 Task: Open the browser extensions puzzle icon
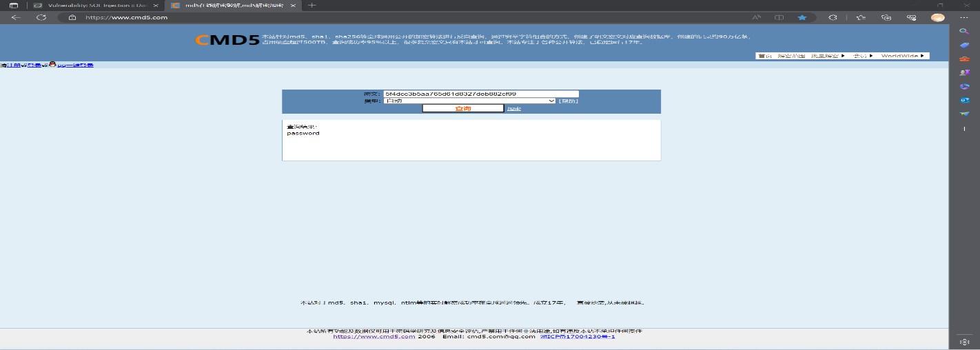[833, 17]
